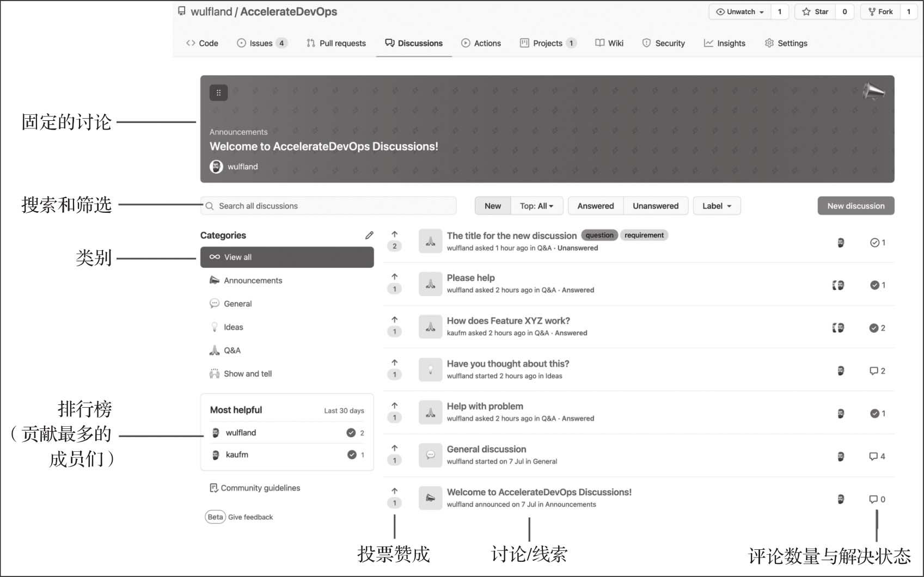This screenshot has width=924, height=577.
Task: Click the wulfland owner link in header
Action: [x=211, y=12]
